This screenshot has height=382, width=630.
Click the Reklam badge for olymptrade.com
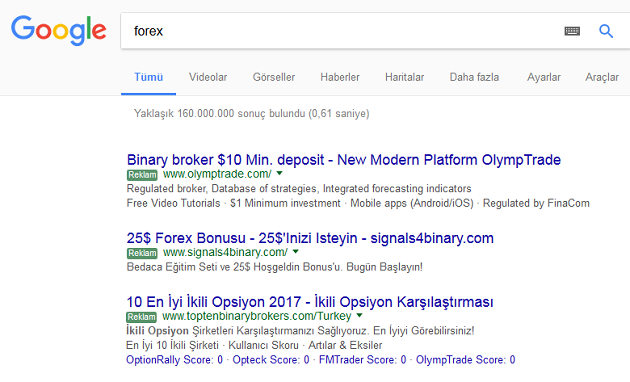click(x=142, y=175)
